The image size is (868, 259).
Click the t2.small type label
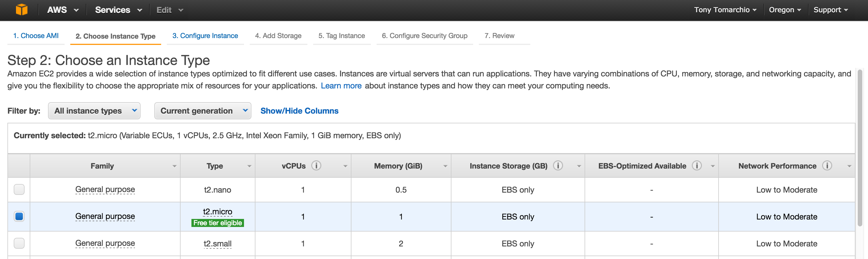coord(218,244)
